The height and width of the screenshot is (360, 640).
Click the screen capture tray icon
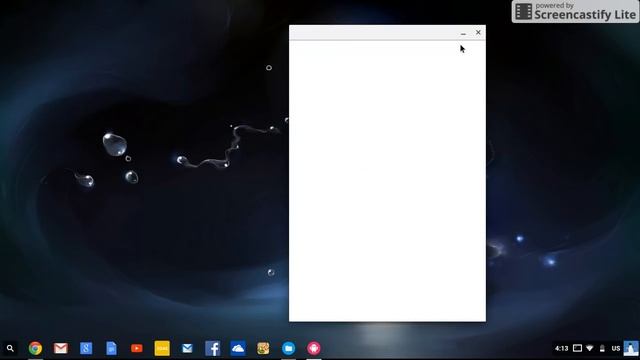[x=577, y=348]
